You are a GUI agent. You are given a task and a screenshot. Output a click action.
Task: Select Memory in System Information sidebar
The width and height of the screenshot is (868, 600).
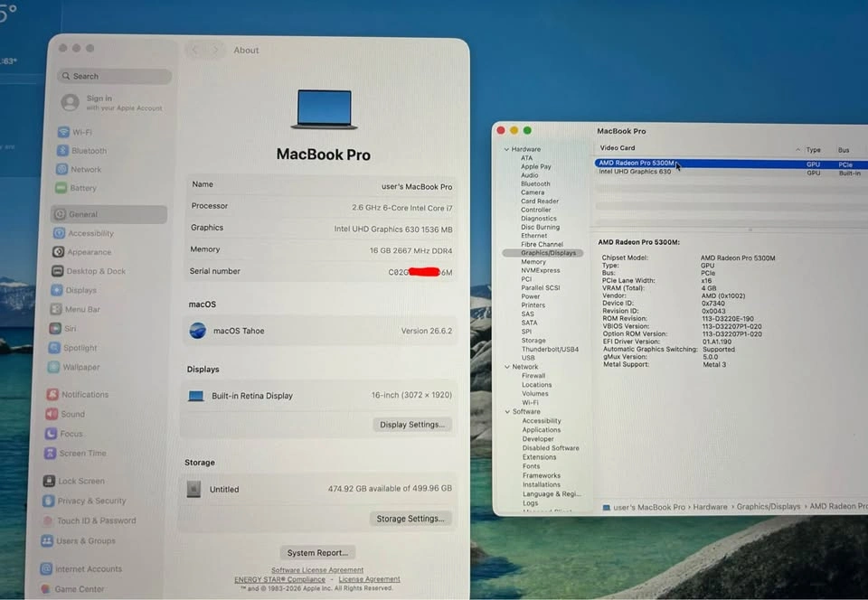point(533,261)
